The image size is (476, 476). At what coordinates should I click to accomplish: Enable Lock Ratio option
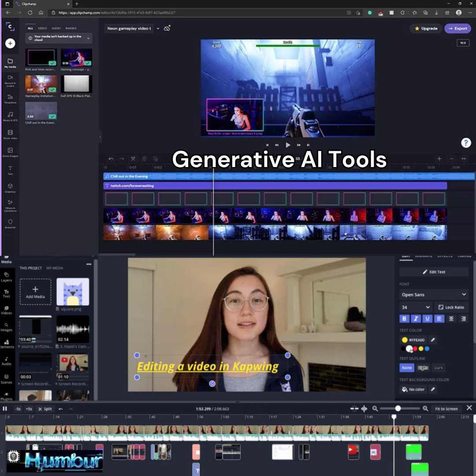(451, 307)
